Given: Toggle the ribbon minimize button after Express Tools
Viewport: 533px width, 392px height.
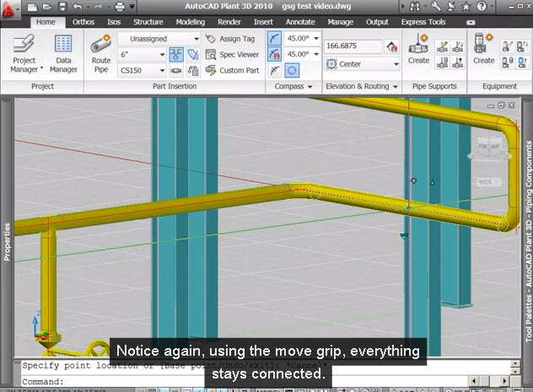Looking at the screenshot, I should pyautogui.click(x=471, y=23).
